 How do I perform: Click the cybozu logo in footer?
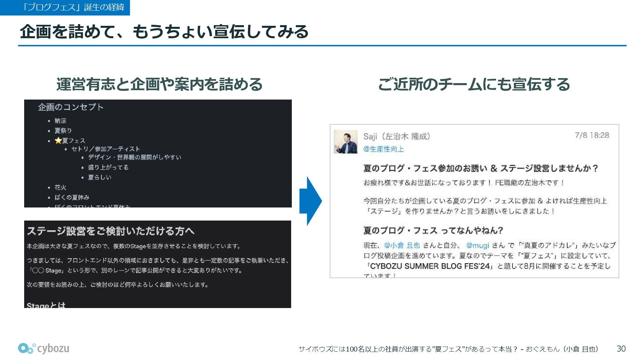click(44, 349)
